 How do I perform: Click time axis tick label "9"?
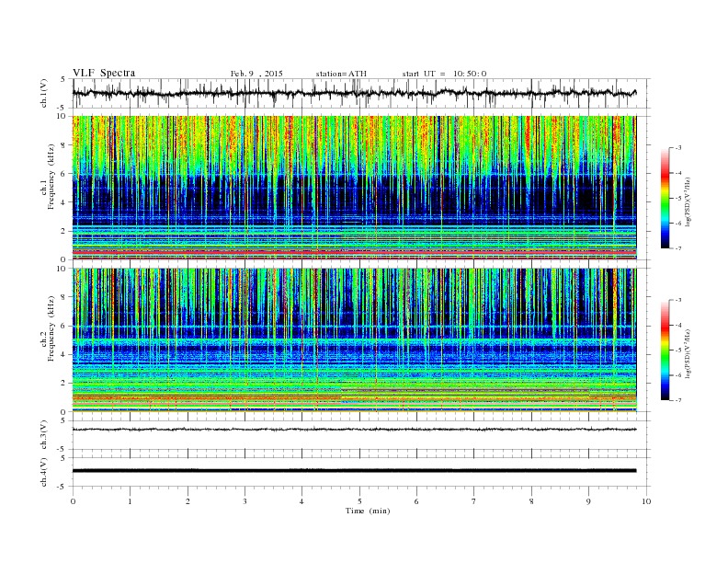tap(588, 501)
